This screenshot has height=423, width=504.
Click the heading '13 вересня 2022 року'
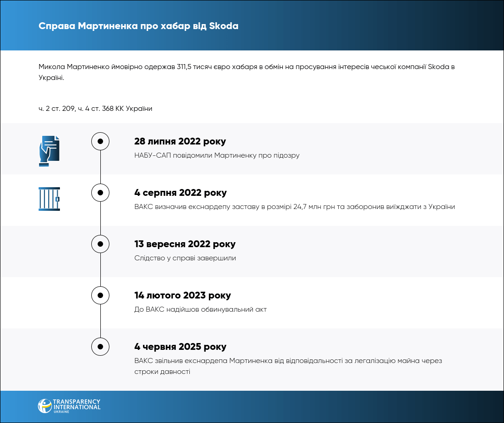[185, 244]
